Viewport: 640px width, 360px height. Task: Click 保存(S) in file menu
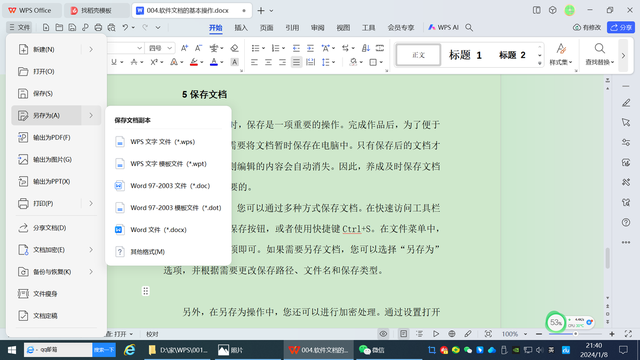(x=56, y=93)
